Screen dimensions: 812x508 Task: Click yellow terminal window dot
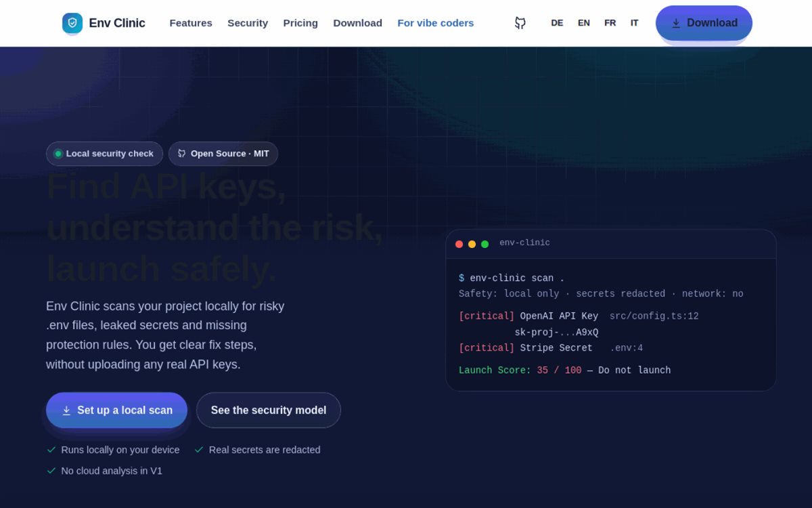pos(472,244)
